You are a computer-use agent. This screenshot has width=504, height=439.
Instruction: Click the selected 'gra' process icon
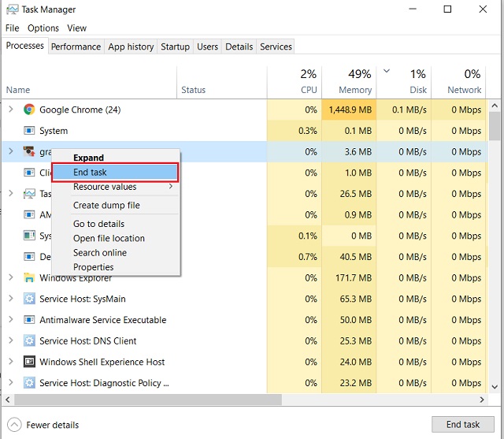coord(29,151)
